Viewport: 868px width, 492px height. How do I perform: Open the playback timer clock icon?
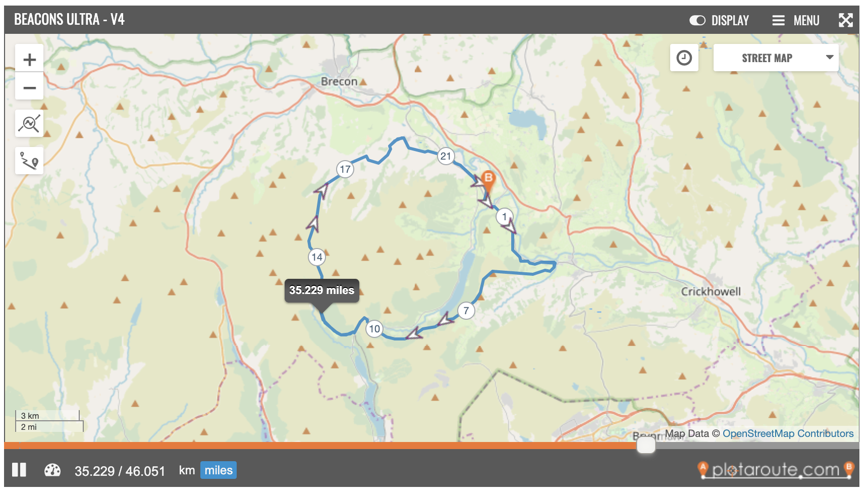(684, 58)
